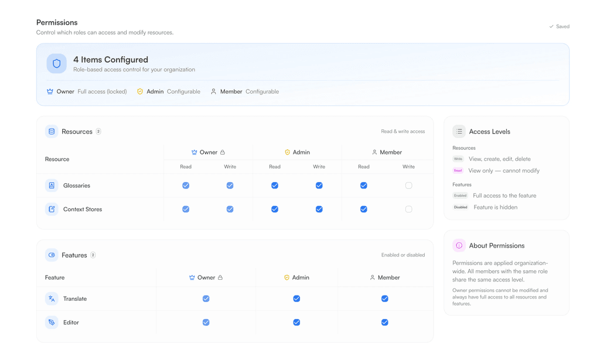Click the shield icon beside 4 Items Configured

coord(56,63)
